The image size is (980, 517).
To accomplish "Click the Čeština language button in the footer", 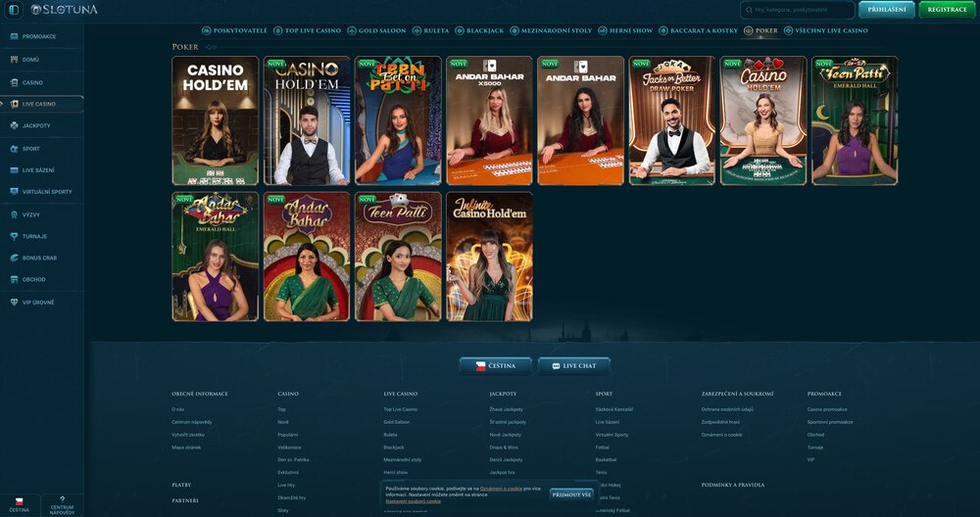I will click(496, 366).
